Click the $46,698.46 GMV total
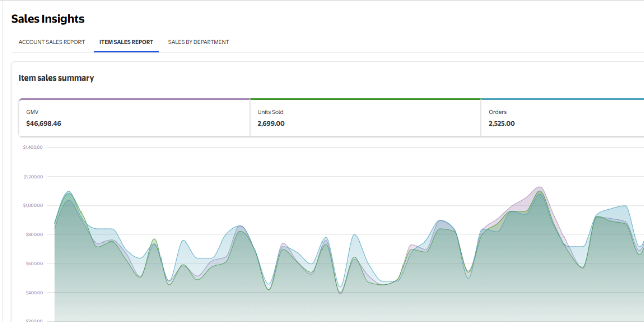Image resolution: width=644 pixels, height=322 pixels. click(x=44, y=123)
